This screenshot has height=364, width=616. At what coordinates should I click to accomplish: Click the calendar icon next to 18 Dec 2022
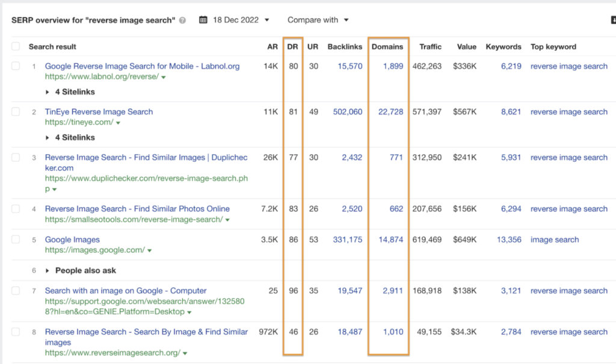point(203,20)
